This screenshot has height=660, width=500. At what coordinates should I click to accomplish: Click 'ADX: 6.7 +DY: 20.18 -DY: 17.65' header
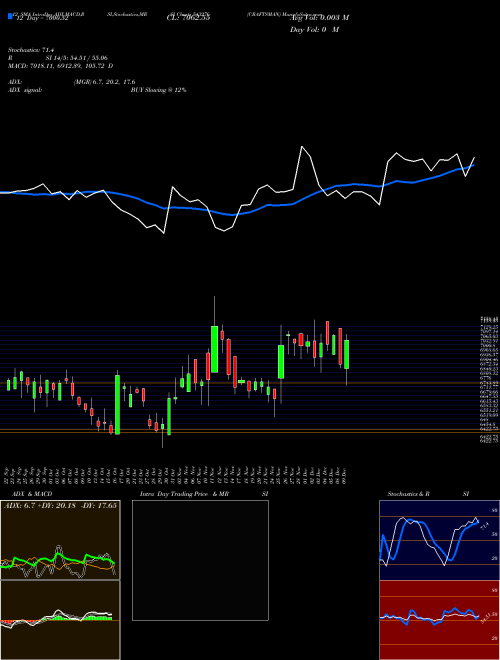[x=60, y=505]
